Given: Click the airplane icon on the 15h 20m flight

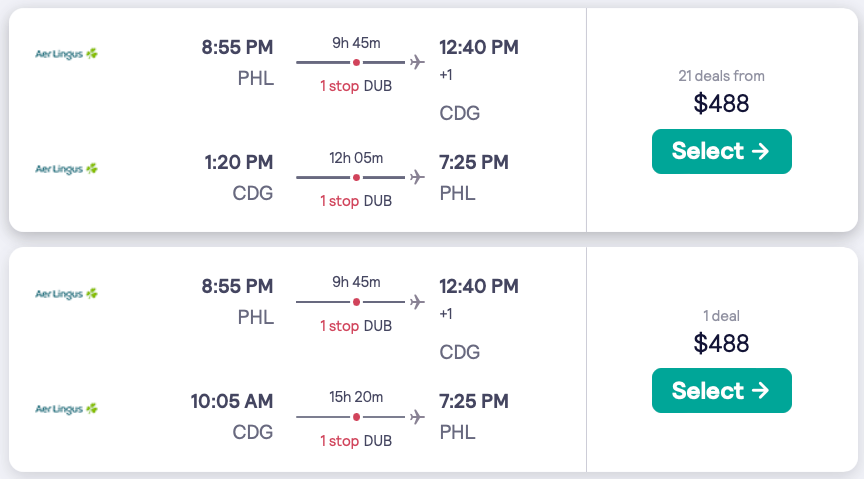Looking at the screenshot, I should 417,416.
